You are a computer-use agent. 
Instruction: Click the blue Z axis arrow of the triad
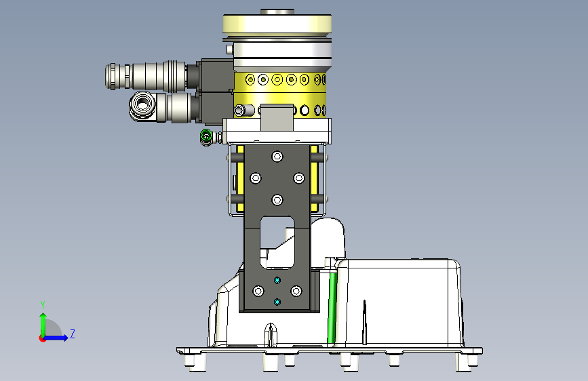click(56, 338)
